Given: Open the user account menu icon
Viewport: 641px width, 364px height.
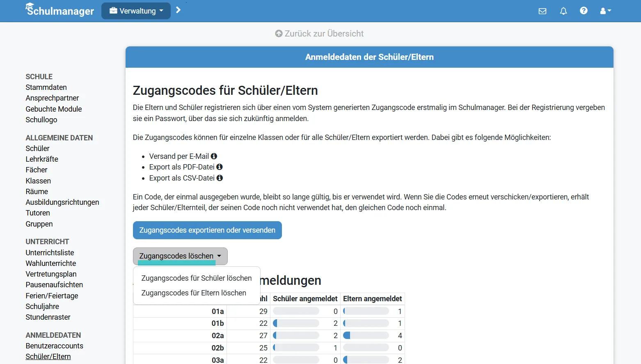Looking at the screenshot, I should point(605,11).
